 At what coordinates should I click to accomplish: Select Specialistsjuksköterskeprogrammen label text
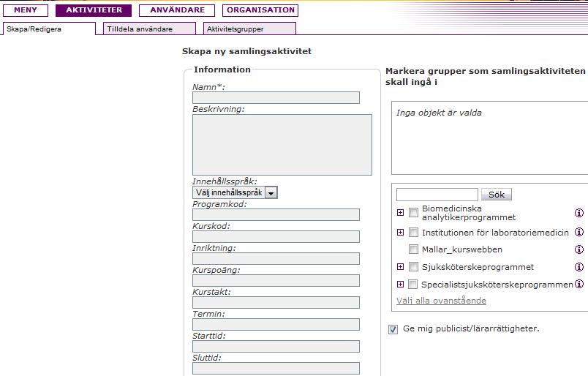click(x=497, y=285)
